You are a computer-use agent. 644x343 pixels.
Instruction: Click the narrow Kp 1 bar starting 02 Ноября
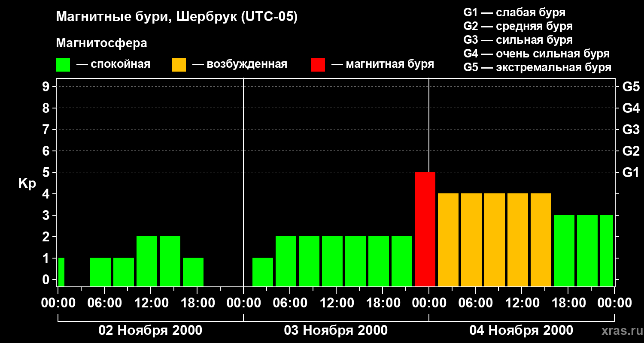pyautogui.click(x=61, y=272)
